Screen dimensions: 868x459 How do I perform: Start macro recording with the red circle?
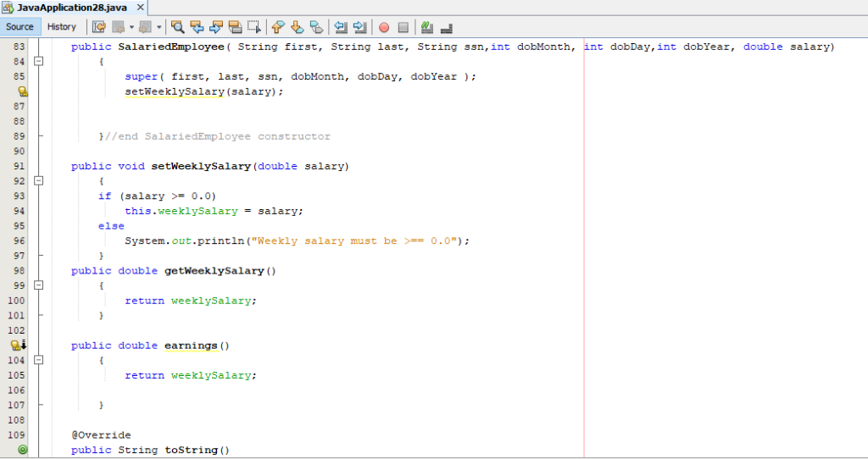pos(384,27)
